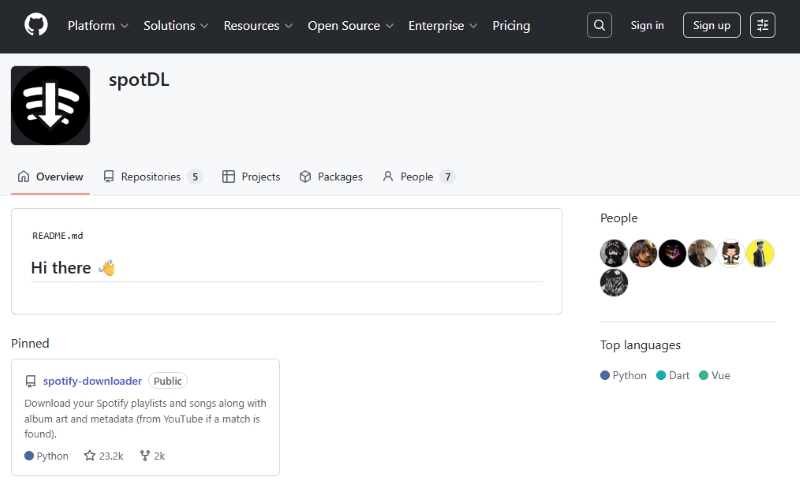This screenshot has width=800, height=481.
Task: Open the Octocat member avatar
Action: pos(731,253)
